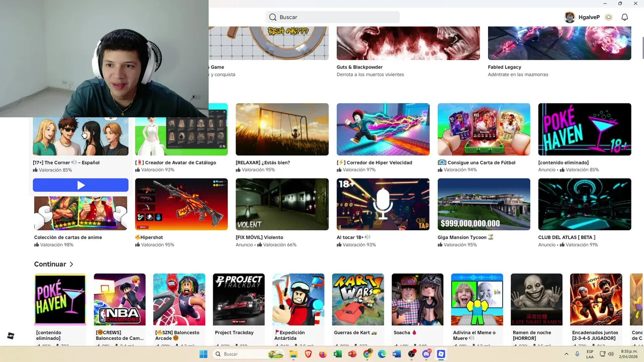Click the Valoración 97% rating text
The image size is (644, 362).
[x=359, y=170]
